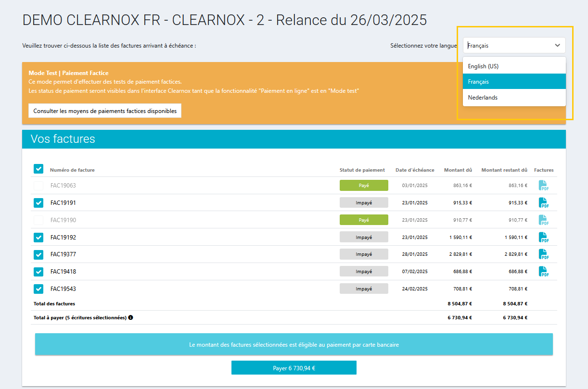Screen dimensions: 588x389
Task: Toggle the select-all invoices checkbox
Action: tap(38, 169)
